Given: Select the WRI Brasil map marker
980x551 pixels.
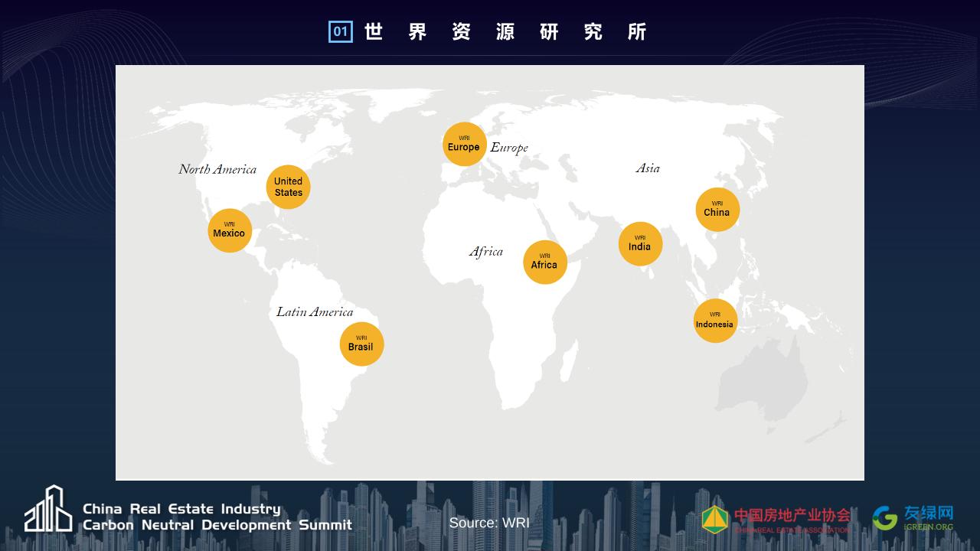Looking at the screenshot, I should [361, 344].
